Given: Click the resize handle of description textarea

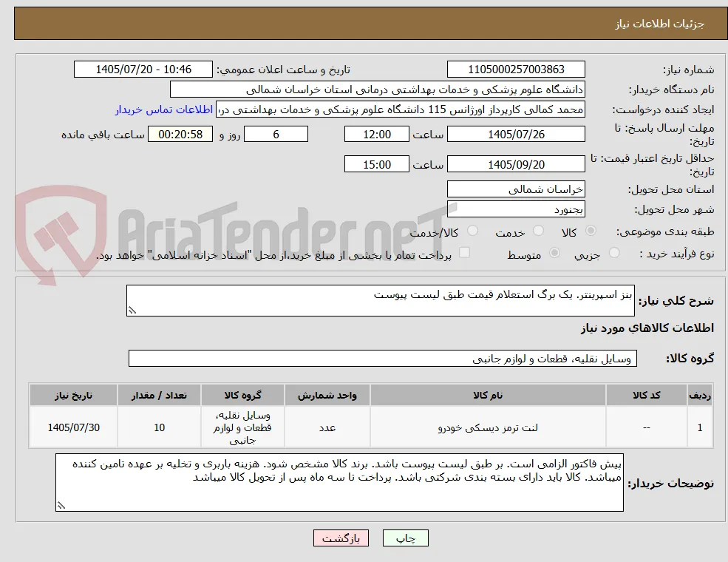Looking at the screenshot, I should tap(132, 311).
